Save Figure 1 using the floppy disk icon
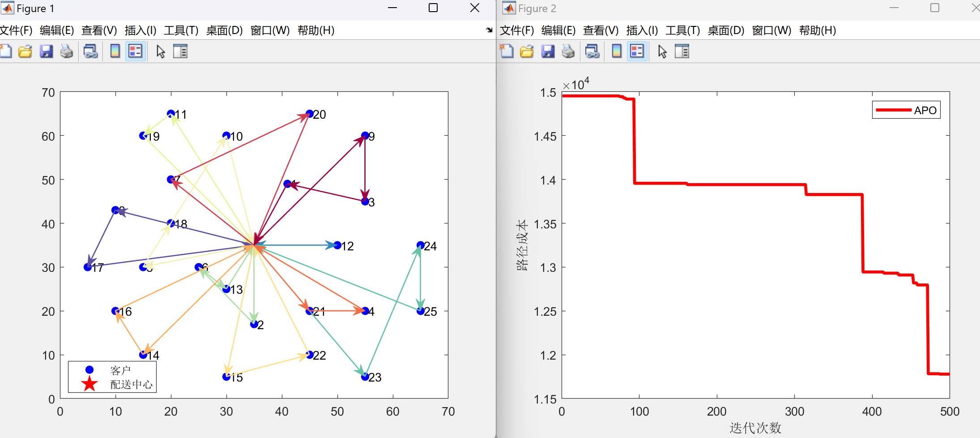This screenshot has height=438, width=980. 46,52
